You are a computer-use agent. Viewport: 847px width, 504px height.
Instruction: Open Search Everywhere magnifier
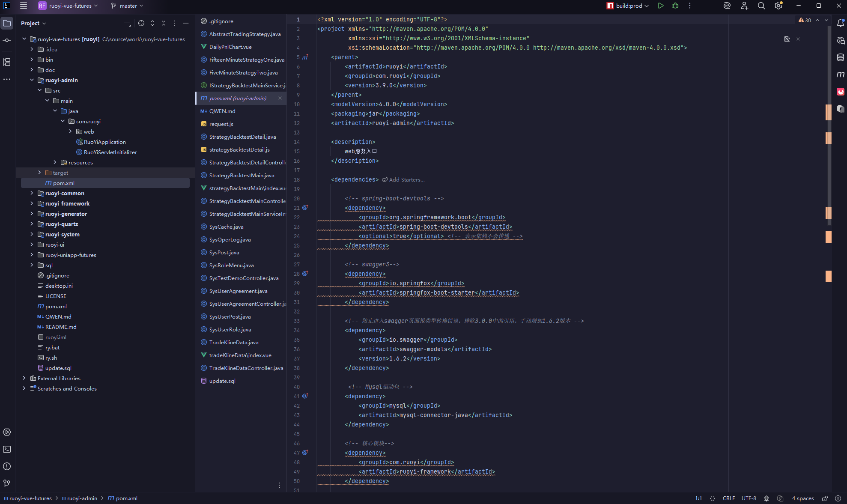click(761, 6)
